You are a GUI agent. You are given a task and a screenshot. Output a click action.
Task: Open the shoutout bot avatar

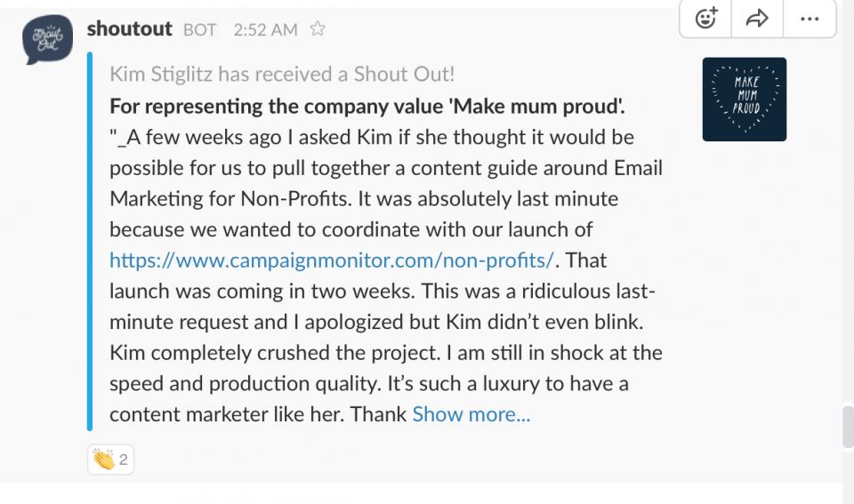47,39
